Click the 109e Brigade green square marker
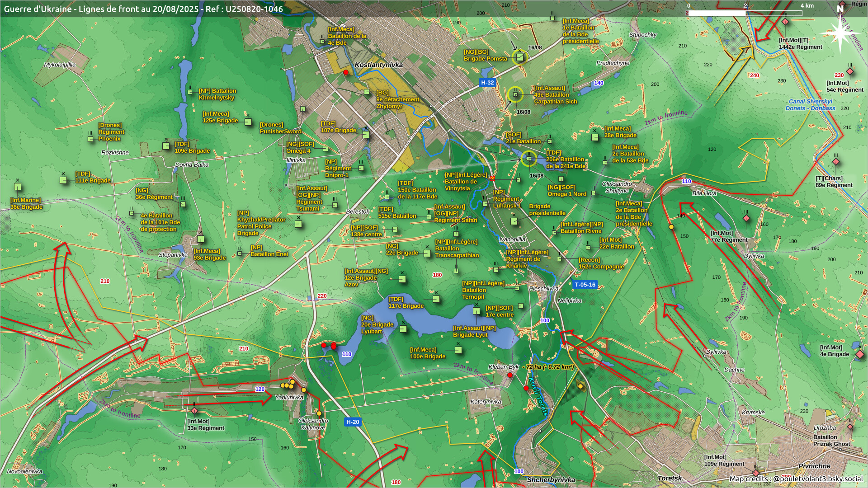The image size is (868, 488). (x=166, y=146)
